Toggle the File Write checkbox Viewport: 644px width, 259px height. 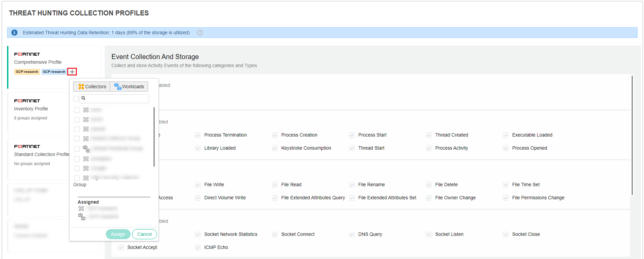[198, 185]
